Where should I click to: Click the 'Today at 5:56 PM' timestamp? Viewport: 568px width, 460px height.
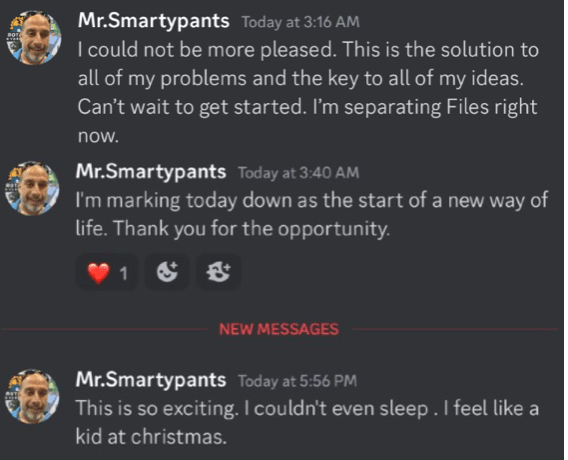[297, 381]
